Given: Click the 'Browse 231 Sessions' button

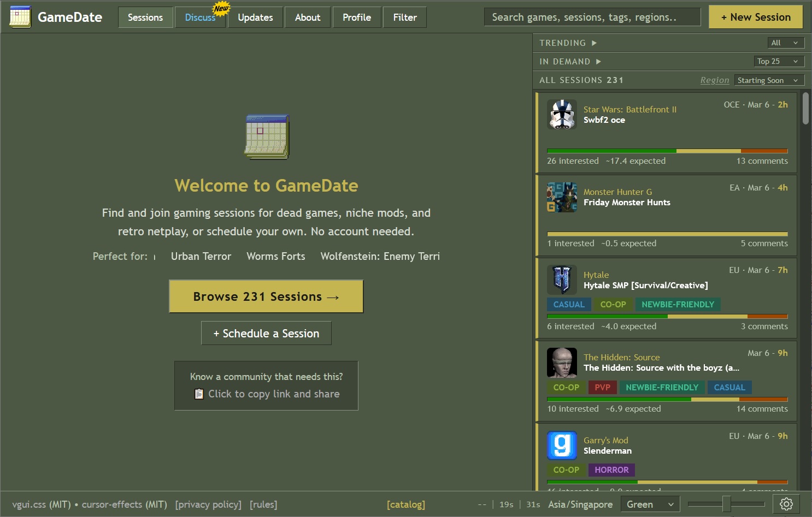Looking at the screenshot, I should 266,296.
